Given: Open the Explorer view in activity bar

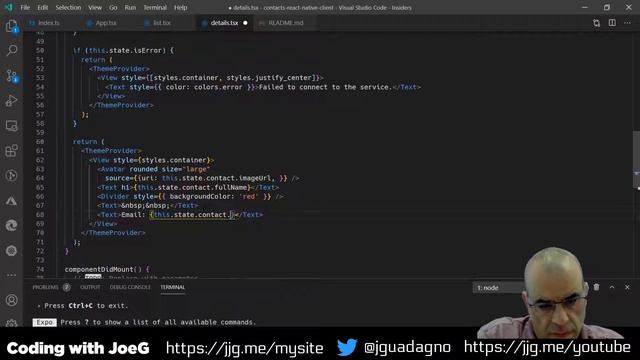Looking at the screenshot, I should click(x=11, y=27).
